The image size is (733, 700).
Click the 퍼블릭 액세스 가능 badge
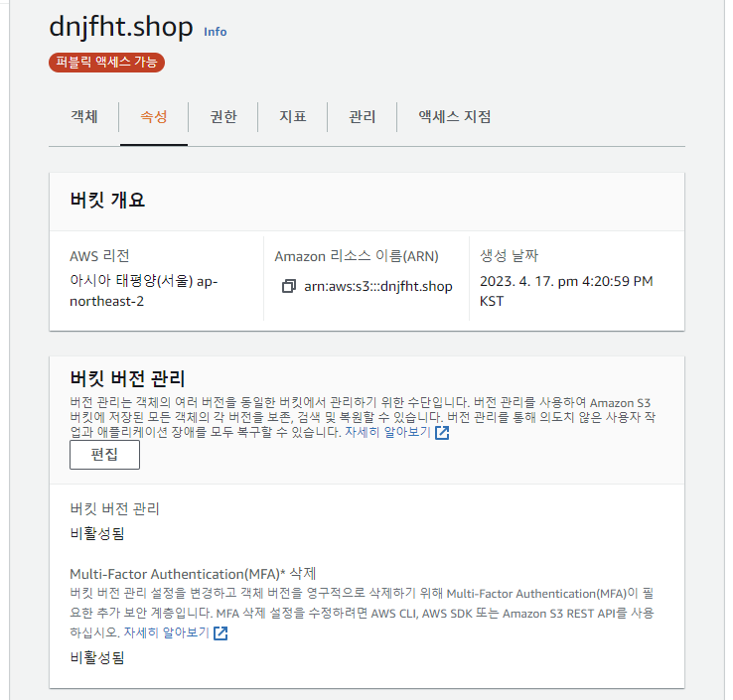106,63
